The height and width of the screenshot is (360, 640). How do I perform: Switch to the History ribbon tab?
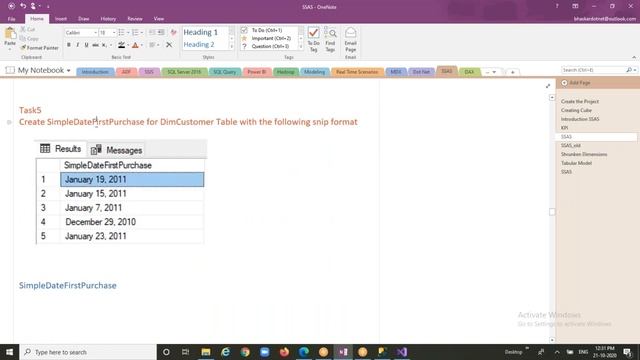coord(108,19)
